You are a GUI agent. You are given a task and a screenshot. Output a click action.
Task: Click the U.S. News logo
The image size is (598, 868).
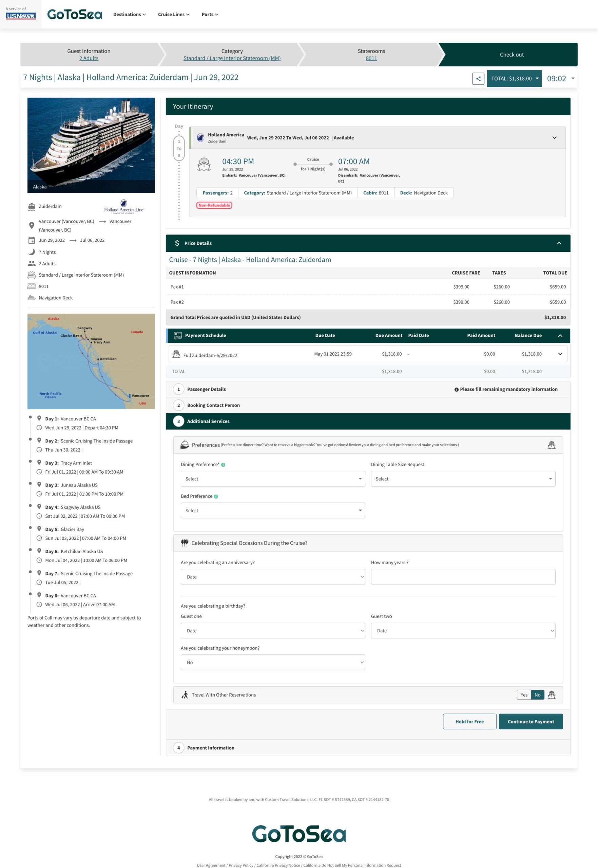click(21, 16)
